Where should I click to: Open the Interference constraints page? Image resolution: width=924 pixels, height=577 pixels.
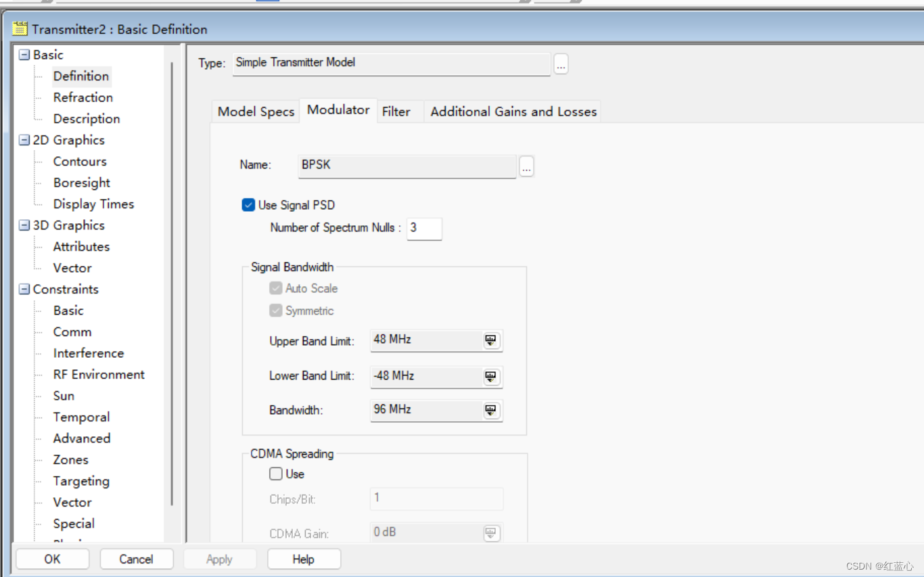pyautogui.click(x=89, y=353)
